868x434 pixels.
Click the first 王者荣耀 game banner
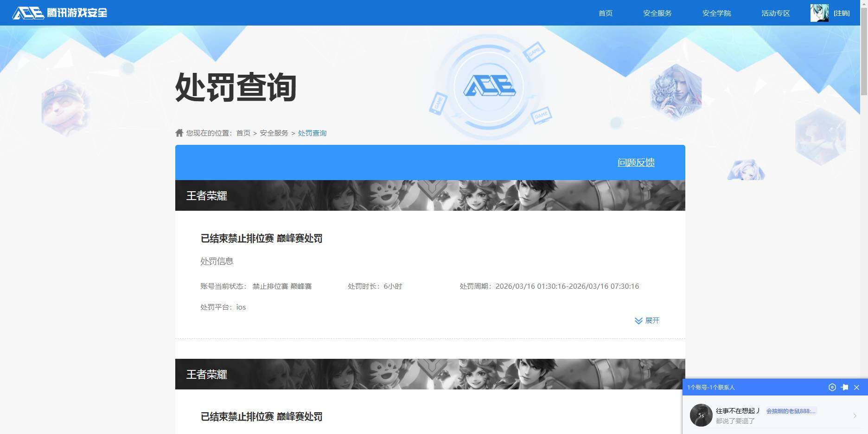tap(430, 195)
